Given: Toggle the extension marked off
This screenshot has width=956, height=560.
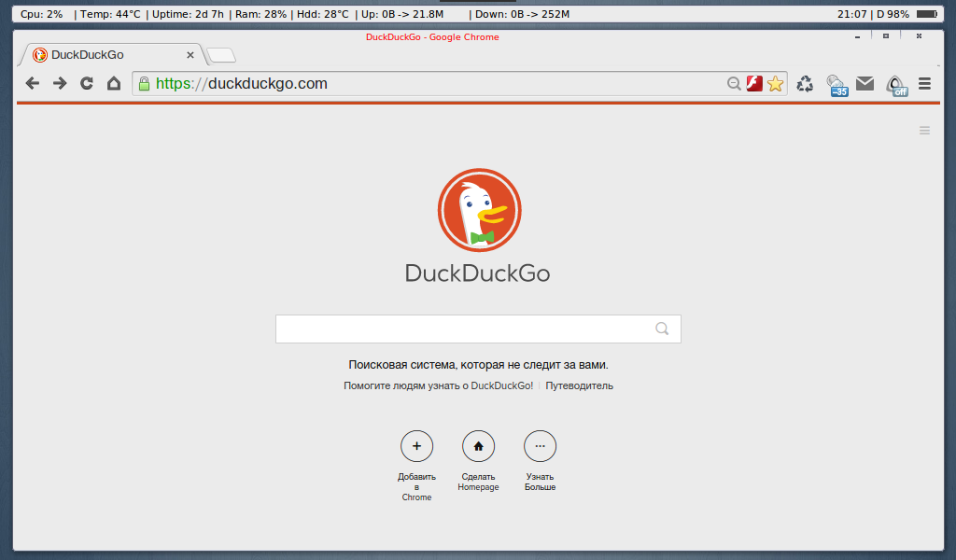Looking at the screenshot, I should [x=897, y=86].
